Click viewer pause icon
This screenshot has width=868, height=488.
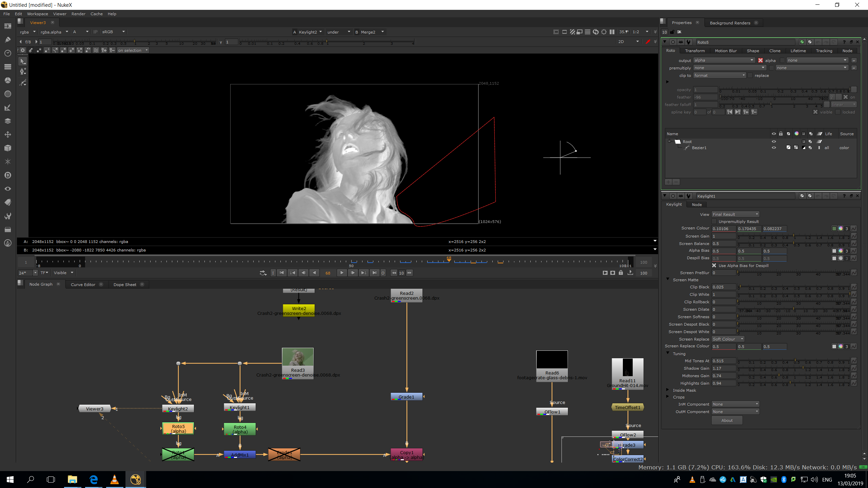click(x=612, y=32)
